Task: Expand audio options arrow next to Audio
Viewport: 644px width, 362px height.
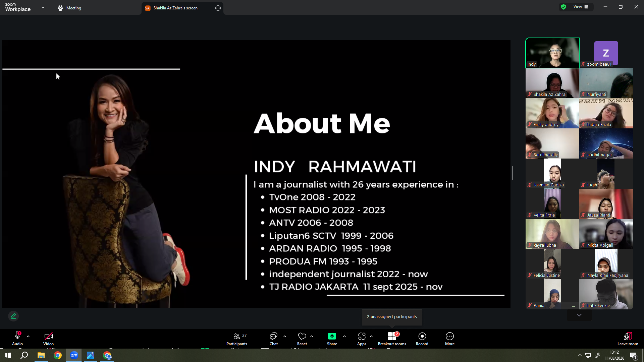Action: coord(28,336)
